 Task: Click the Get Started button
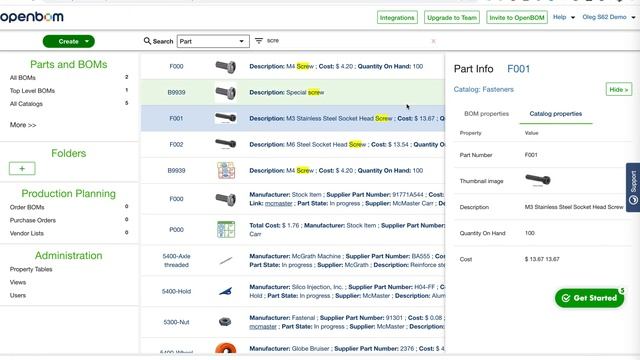(589, 298)
